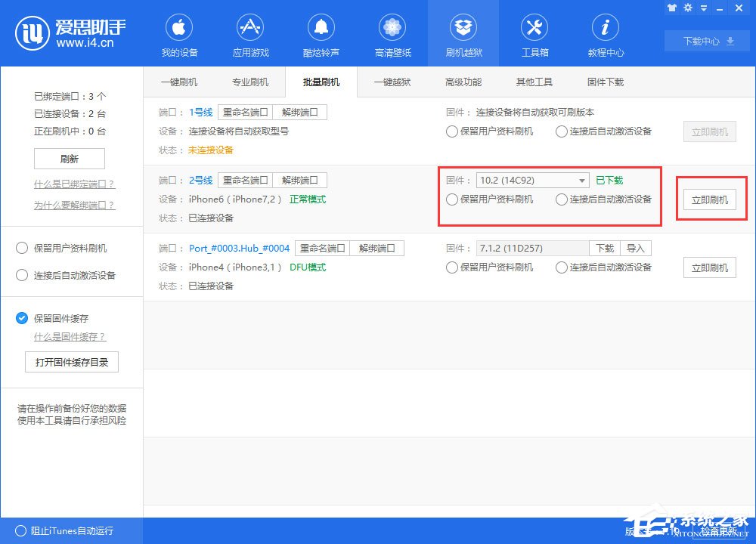This screenshot has width=756, height=544.
Task: Open the settings gear in the title bar
Action: click(x=688, y=8)
